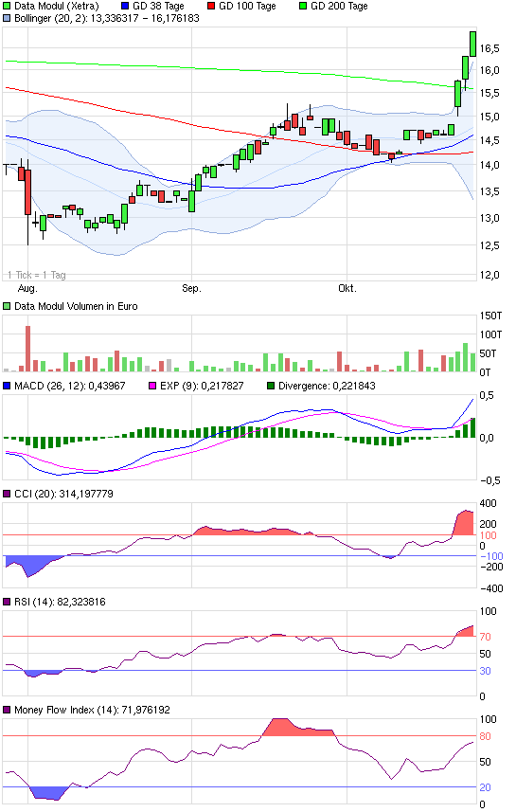Click the blue 20 Money Flow threshold label
The image size is (516, 812).
pos(485,787)
